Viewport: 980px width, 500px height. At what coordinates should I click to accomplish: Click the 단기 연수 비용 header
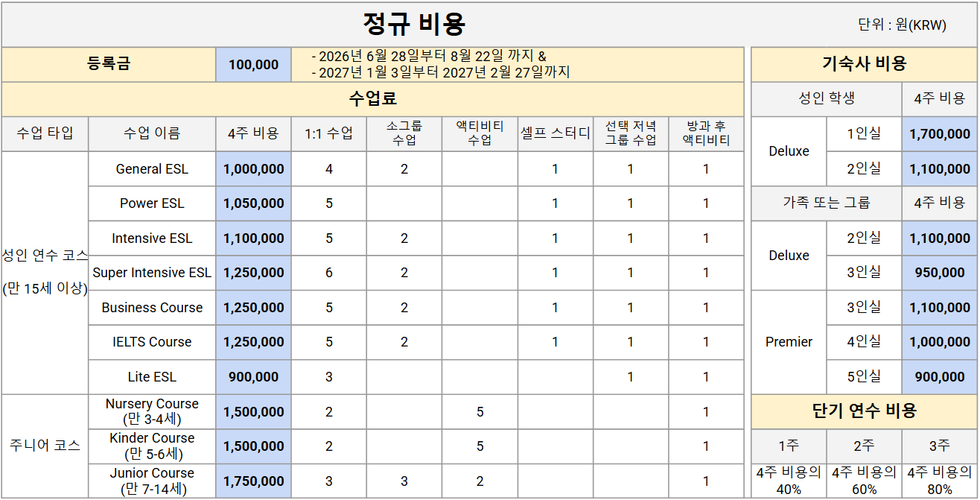[864, 411]
